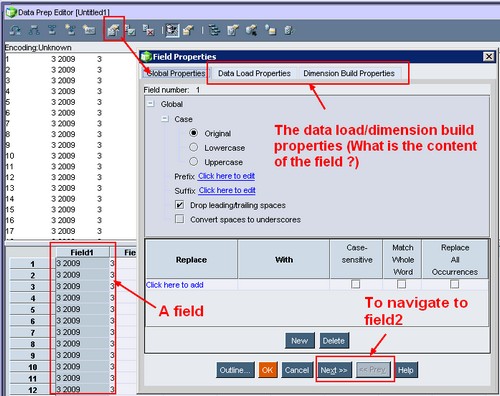Select the Field Properties dialog title icon
The width and height of the screenshot is (500, 396).
tap(146, 57)
